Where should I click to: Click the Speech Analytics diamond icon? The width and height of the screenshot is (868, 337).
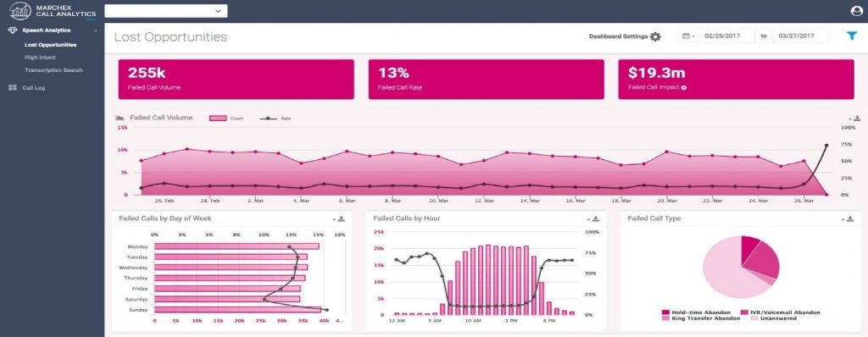tap(12, 30)
